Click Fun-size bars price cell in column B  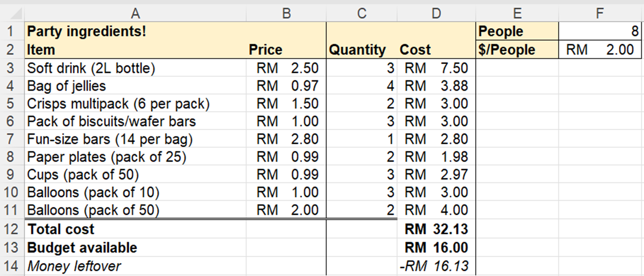click(x=286, y=139)
